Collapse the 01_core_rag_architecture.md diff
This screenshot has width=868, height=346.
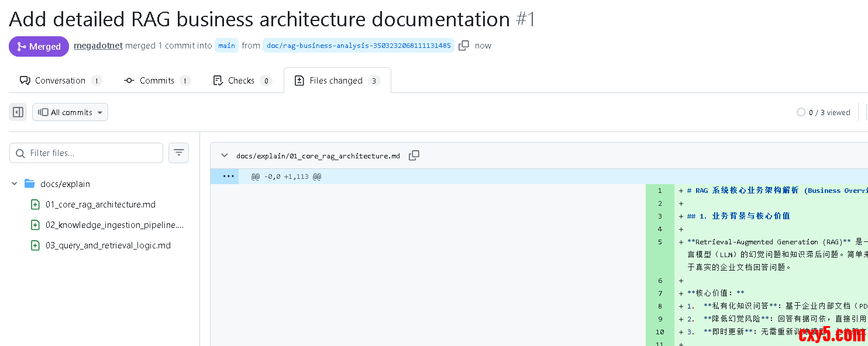click(x=224, y=155)
